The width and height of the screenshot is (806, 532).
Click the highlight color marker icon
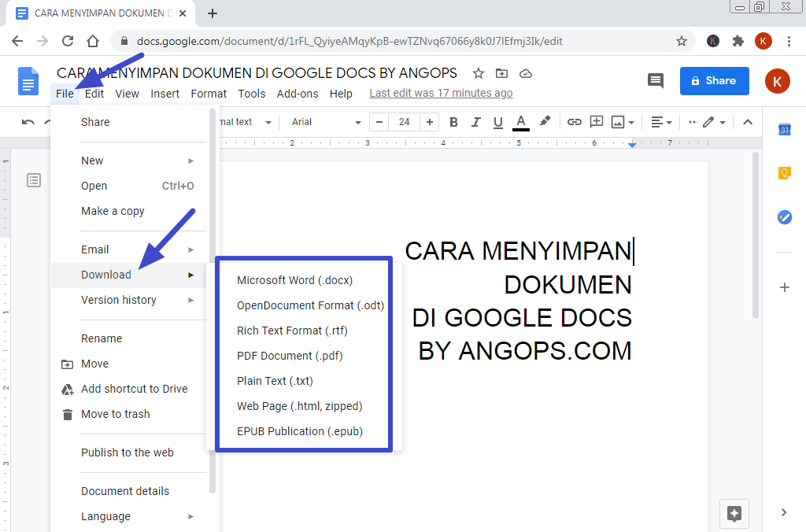tap(545, 122)
